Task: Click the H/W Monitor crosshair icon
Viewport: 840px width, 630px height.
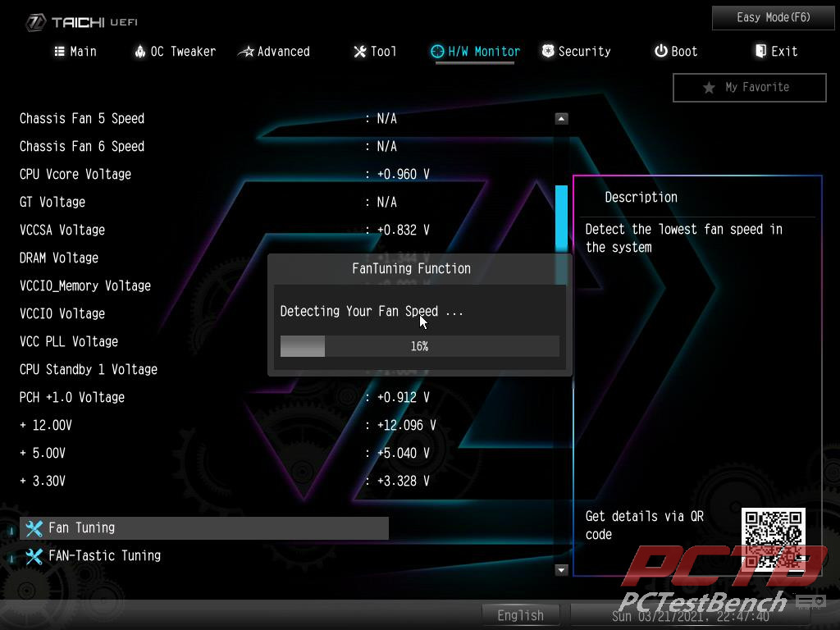Action: click(x=437, y=52)
